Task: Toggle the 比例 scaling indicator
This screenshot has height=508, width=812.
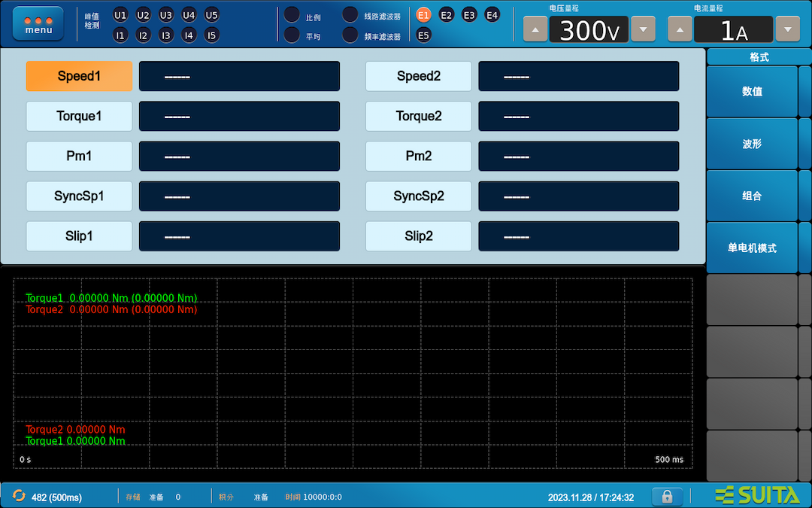Action: [x=292, y=15]
